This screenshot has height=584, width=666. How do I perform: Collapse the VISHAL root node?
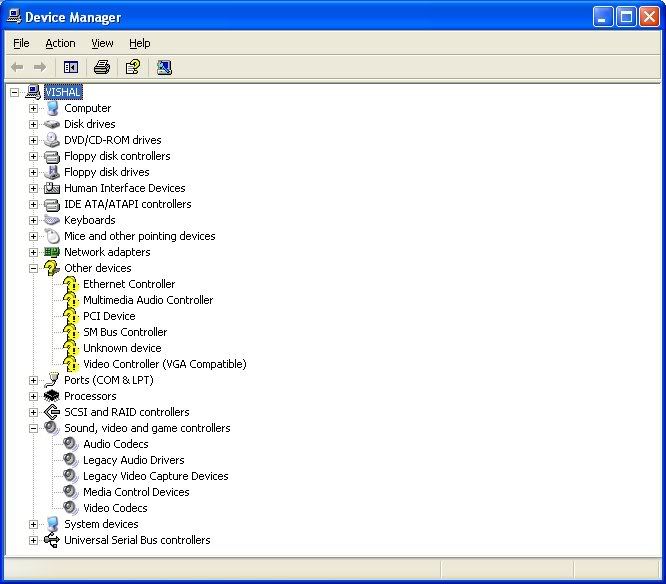pos(14,92)
